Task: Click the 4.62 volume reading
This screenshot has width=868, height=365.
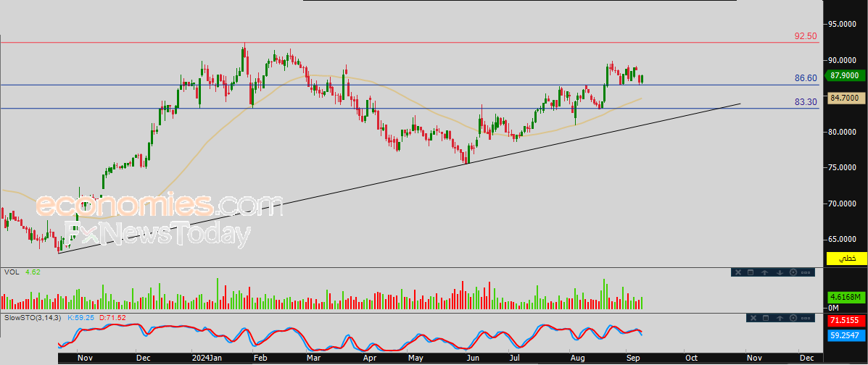Action: pos(33,272)
